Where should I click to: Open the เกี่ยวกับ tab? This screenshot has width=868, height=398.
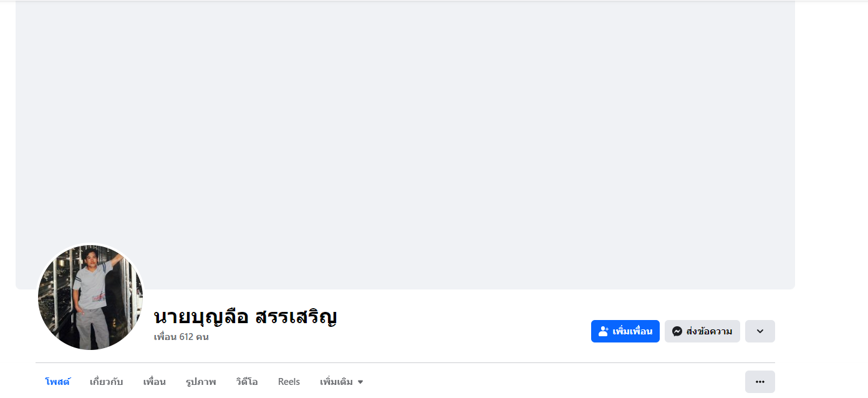[x=107, y=382]
